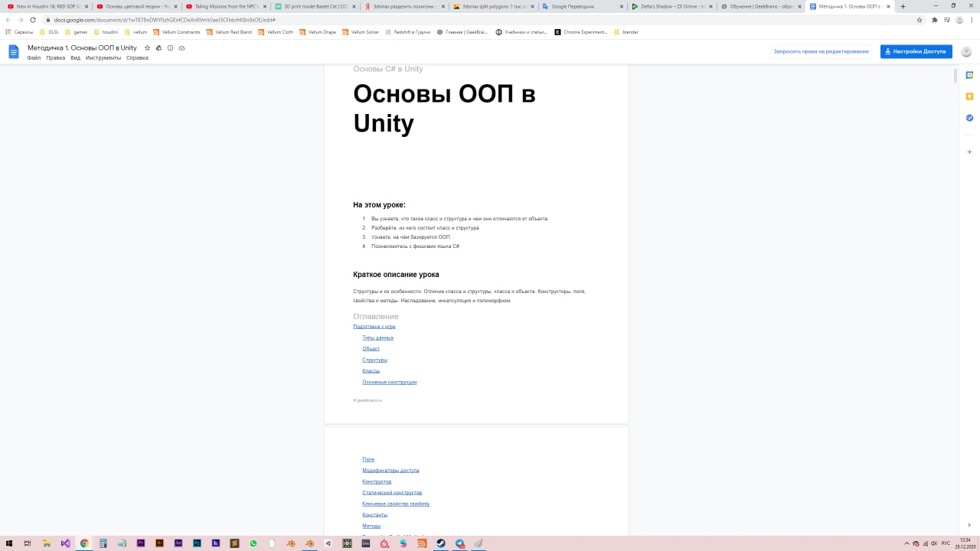Reload the page in Chrome
The width and height of the screenshot is (980, 551).
(x=33, y=20)
